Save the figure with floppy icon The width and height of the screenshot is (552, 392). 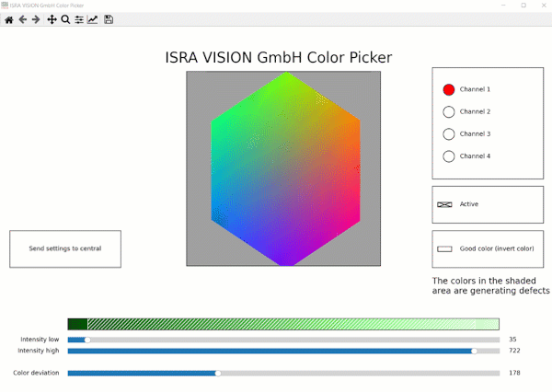(109, 19)
